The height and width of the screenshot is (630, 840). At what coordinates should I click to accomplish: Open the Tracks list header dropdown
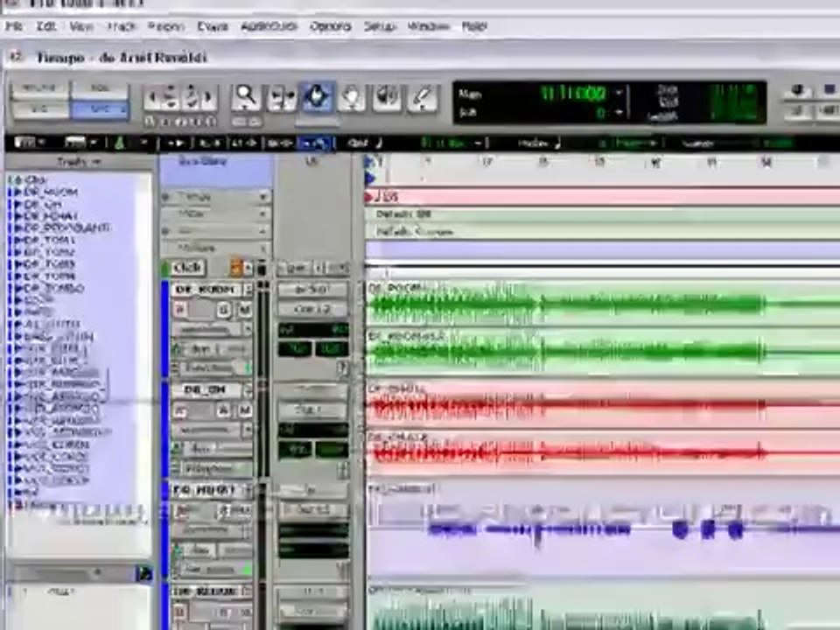tap(80, 161)
